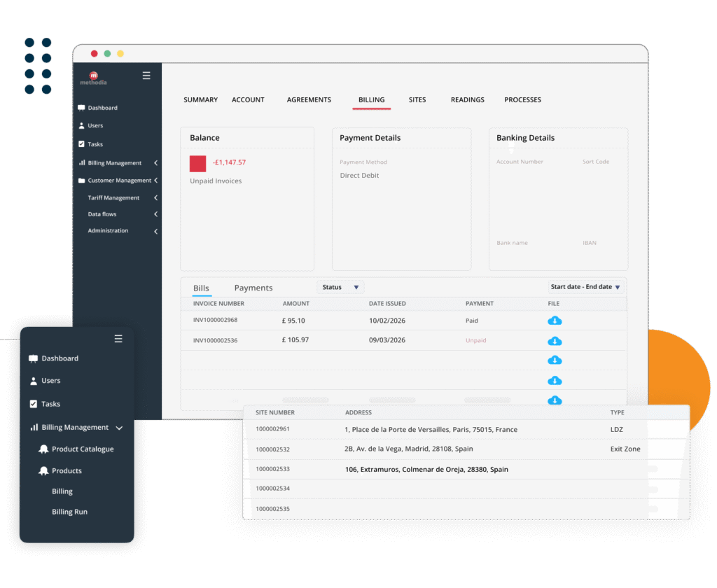
Task: Click the Products bell icon
Action: pyautogui.click(x=43, y=471)
